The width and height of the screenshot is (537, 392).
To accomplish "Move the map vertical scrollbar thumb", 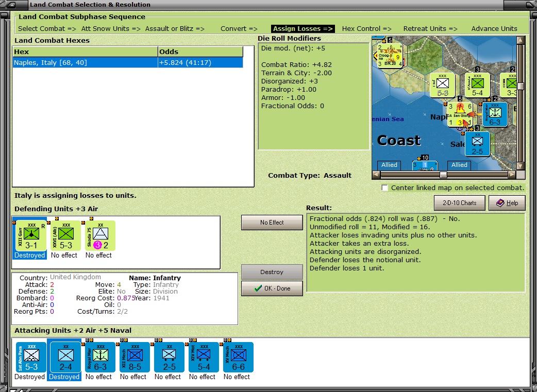I will pos(521,86).
